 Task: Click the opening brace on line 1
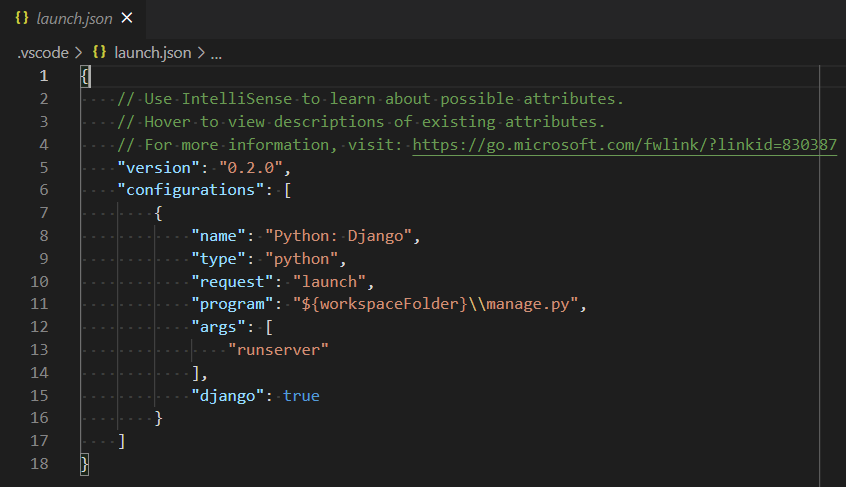pos(85,76)
